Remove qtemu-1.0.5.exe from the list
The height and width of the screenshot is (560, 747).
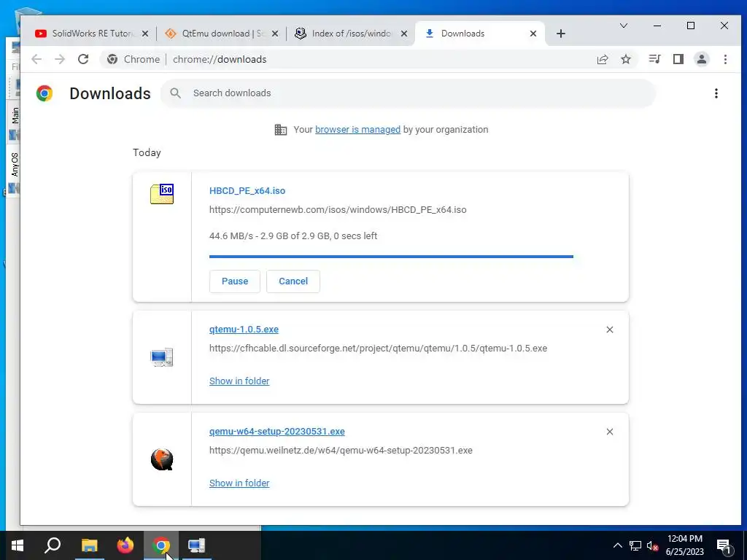pos(610,330)
